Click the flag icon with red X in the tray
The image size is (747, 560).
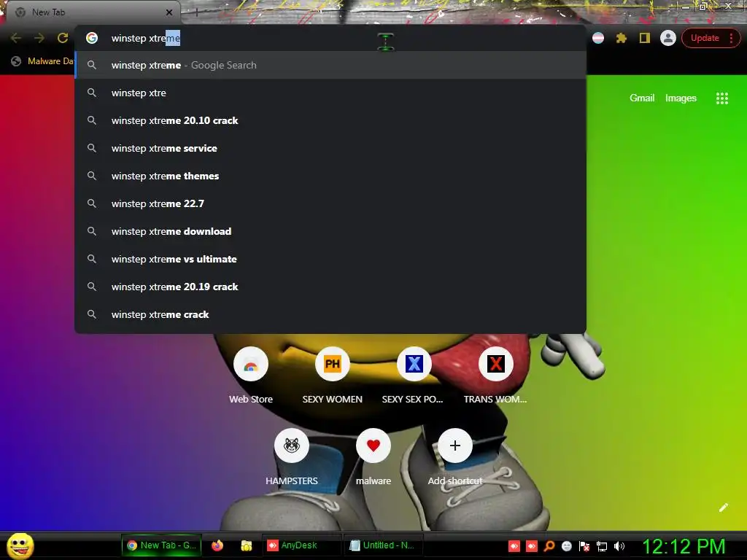pyautogui.click(x=584, y=546)
